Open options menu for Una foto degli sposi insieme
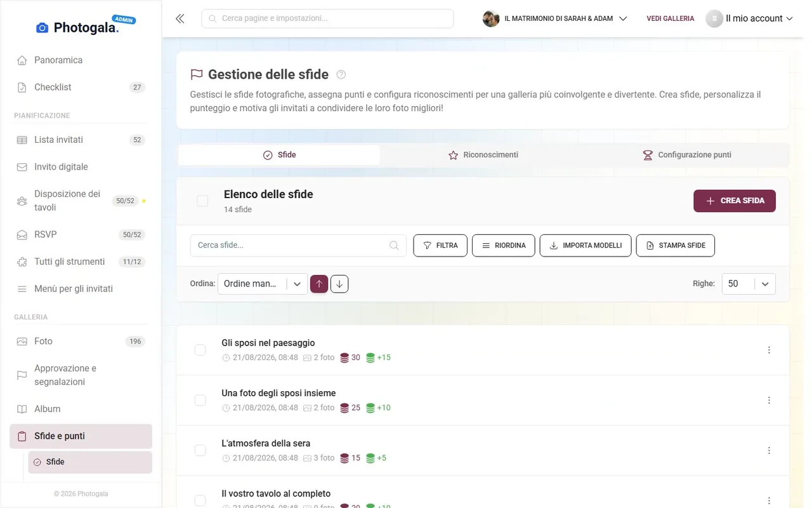The image size is (812, 508). click(769, 400)
